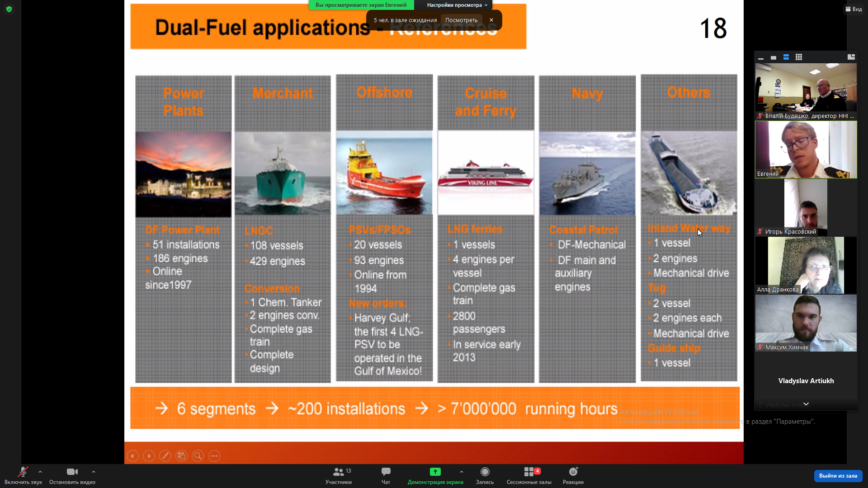
Task: Open the Участники participants panel
Action: tap(339, 475)
